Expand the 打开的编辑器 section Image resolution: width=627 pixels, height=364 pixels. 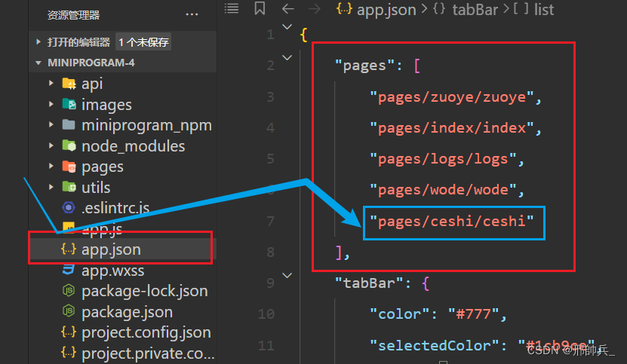(x=38, y=41)
